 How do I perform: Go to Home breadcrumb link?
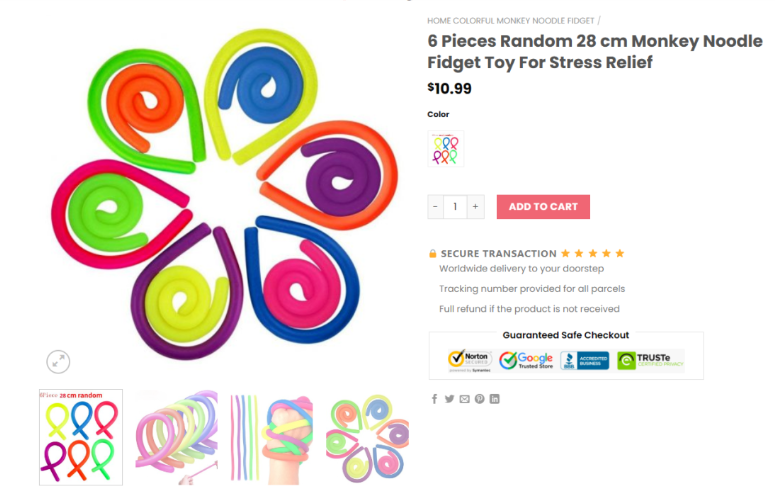click(438, 20)
